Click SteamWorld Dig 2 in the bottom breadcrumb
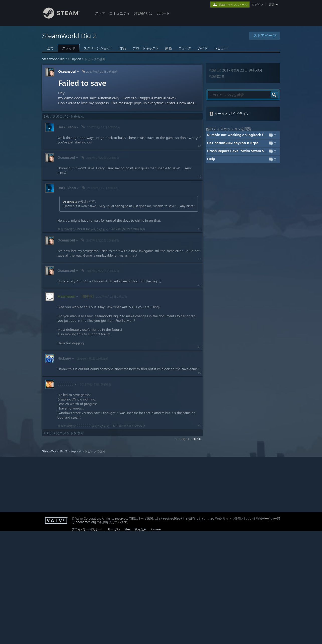This screenshot has height=644, width=322. pos(54,451)
